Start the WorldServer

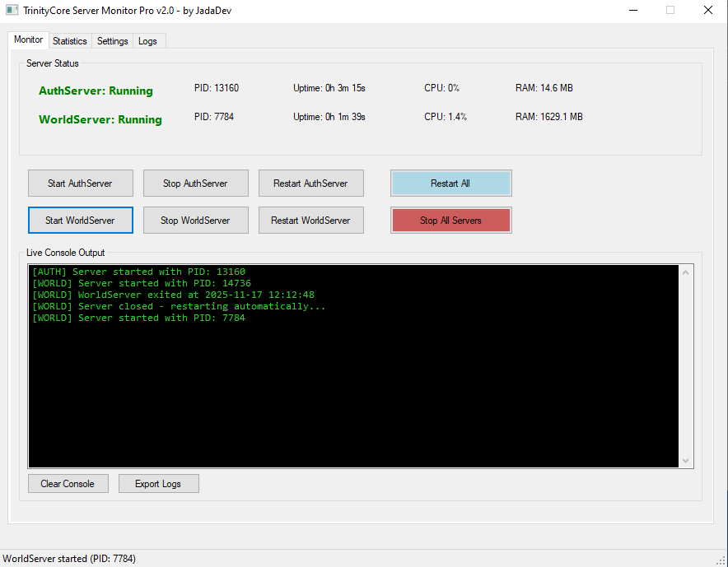[80, 221]
